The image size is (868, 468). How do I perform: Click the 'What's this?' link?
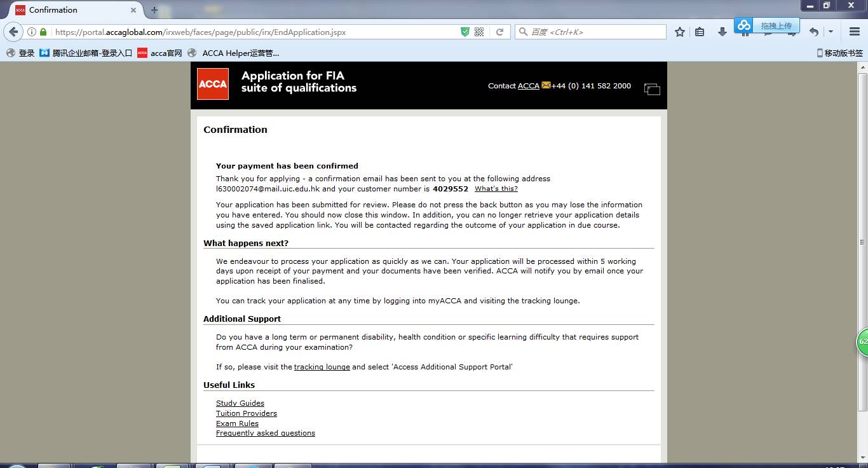[x=496, y=189]
